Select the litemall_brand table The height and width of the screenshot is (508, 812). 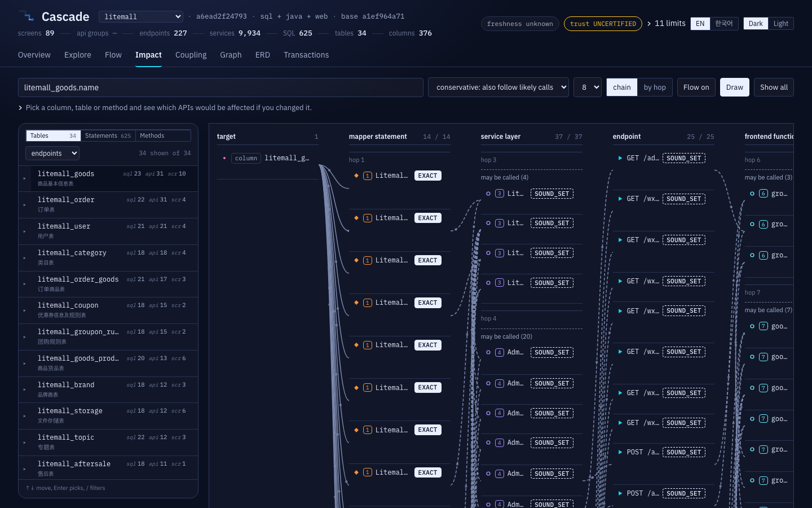coord(108,389)
